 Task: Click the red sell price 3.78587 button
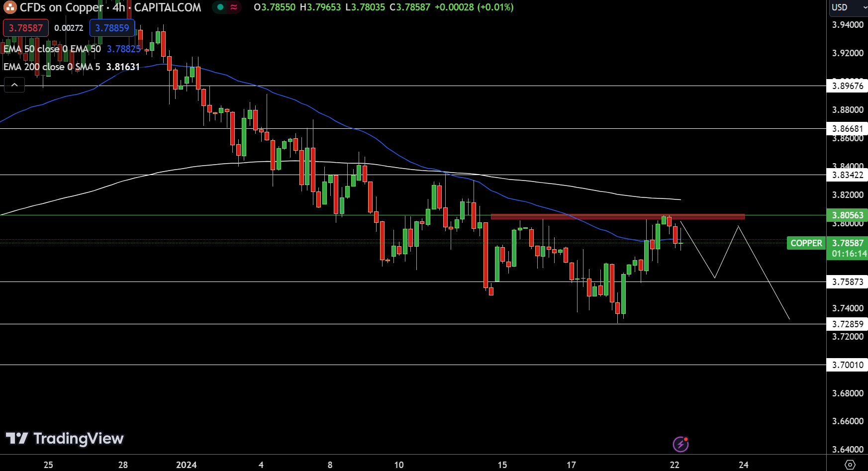click(26, 28)
